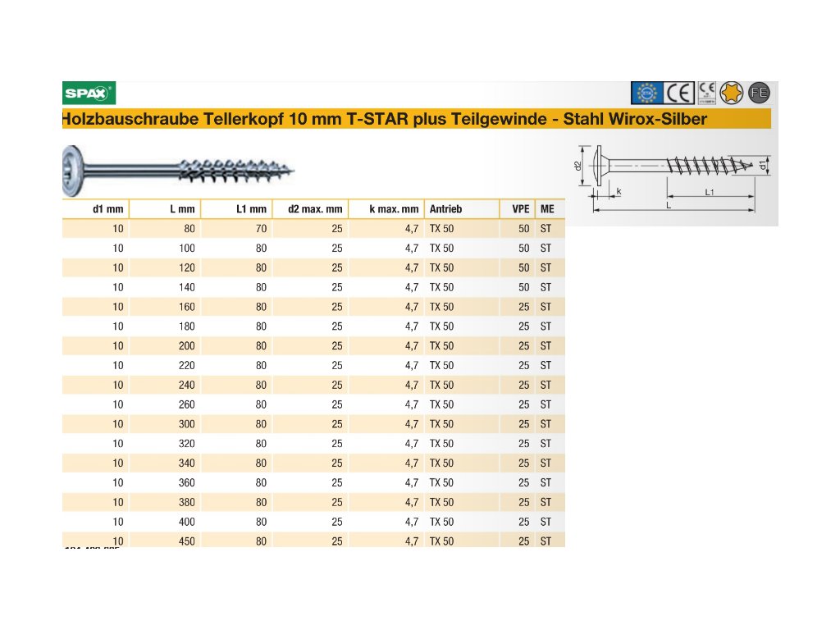Click the 'Antrieb' column header

coord(445,209)
